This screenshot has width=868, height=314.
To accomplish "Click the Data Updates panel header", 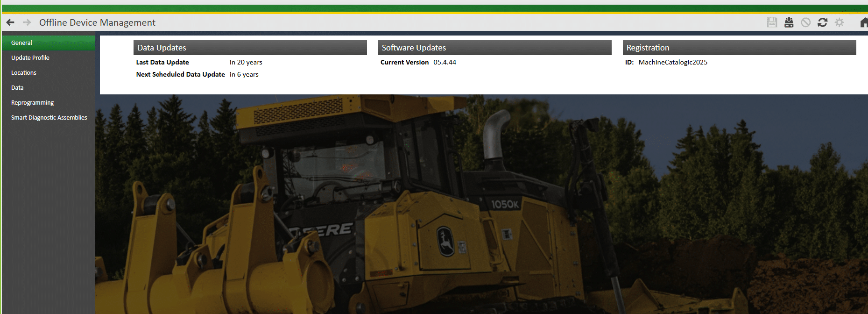I will [x=250, y=48].
